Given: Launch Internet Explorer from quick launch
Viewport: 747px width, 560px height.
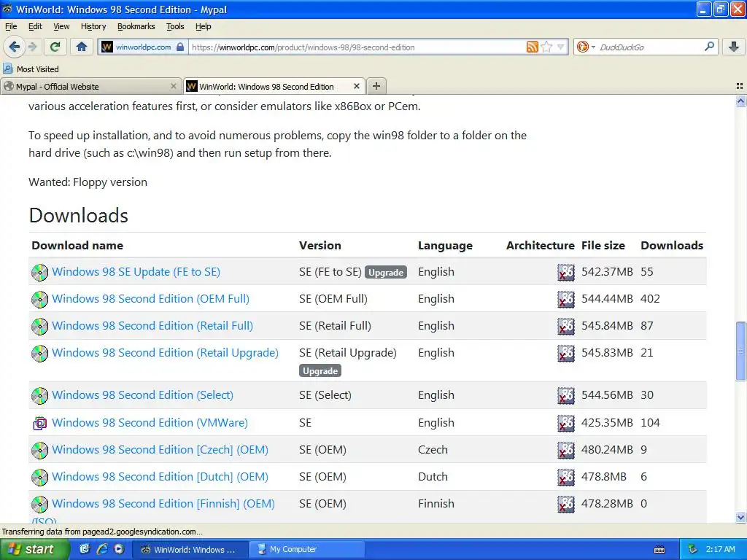Looking at the screenshot, I should click(101, 549).
